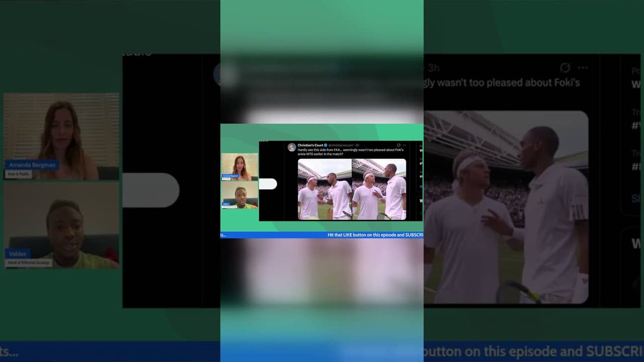Click the Grok icon on the sharp tweet header

click(398, 145)
